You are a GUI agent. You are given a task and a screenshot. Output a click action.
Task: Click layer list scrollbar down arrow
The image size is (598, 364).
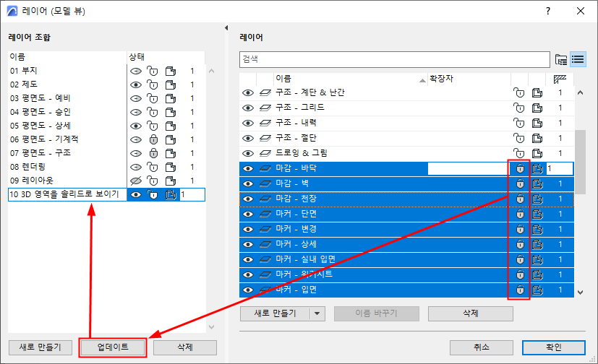pyautogui.click(x=581, y=292)
